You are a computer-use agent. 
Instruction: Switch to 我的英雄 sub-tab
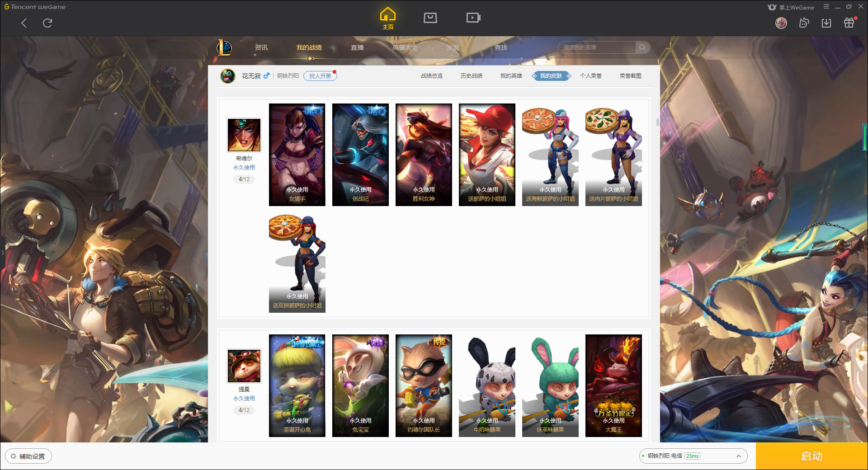click(511, 76)
